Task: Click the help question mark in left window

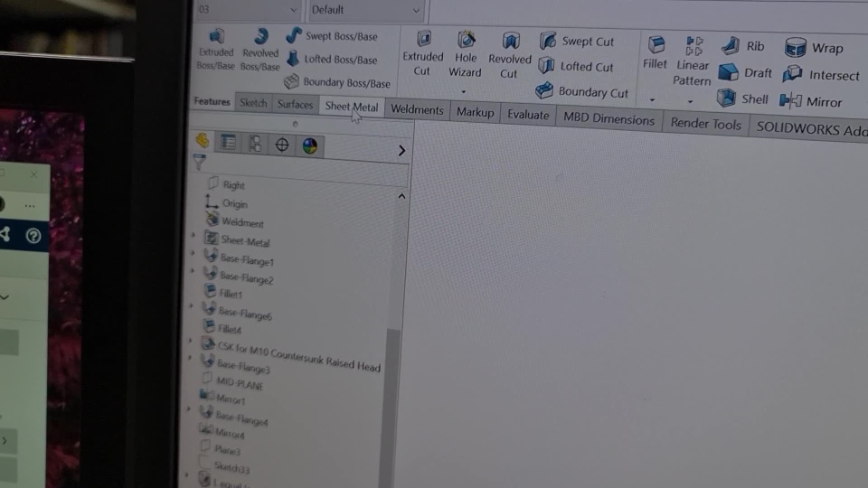Action: pos(33,236)
